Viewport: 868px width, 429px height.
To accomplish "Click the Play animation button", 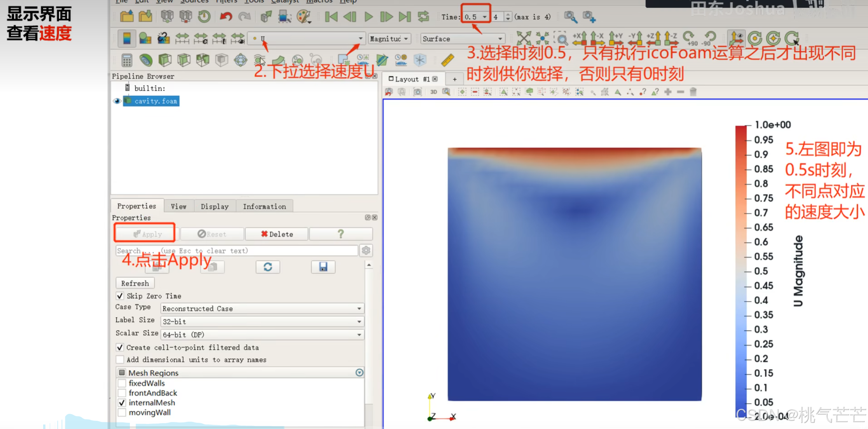I will coord(368,17).
